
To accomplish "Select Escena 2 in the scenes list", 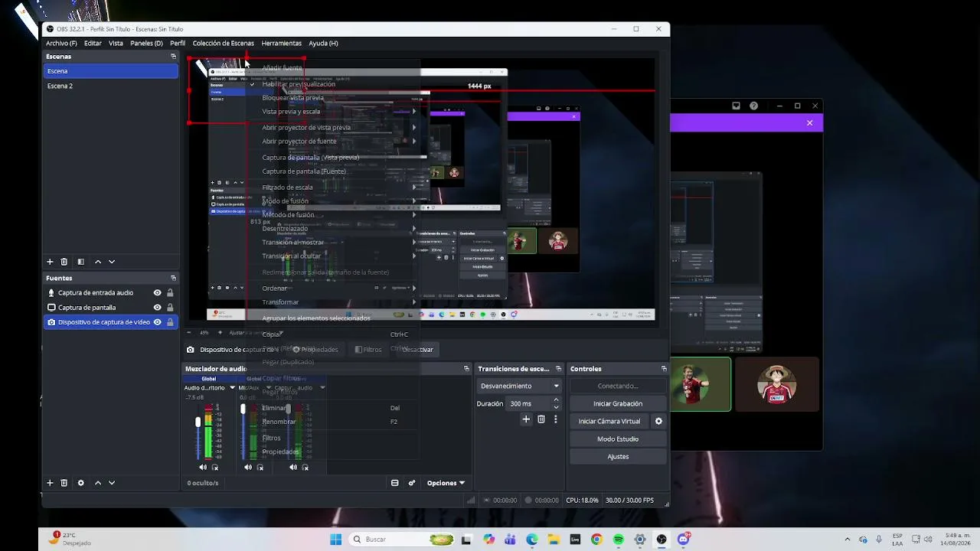I will 111,86.
